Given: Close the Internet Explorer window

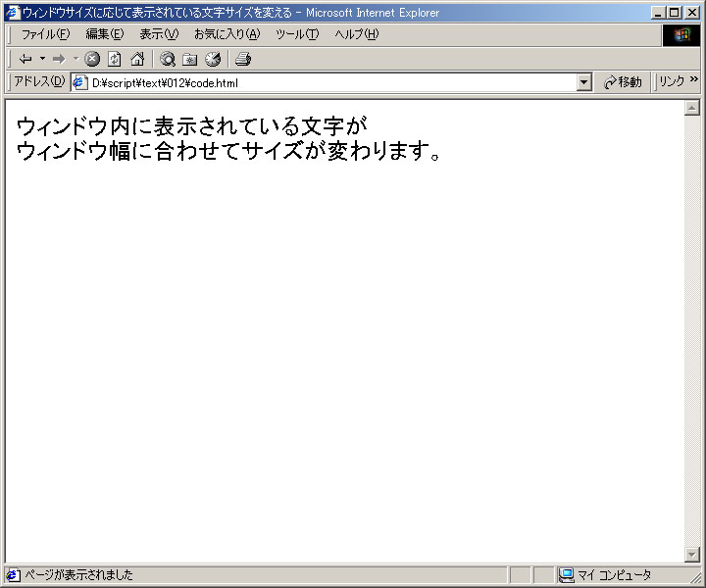Looking at the screenshot, I should pyautogui.click(x=692, y=13).
